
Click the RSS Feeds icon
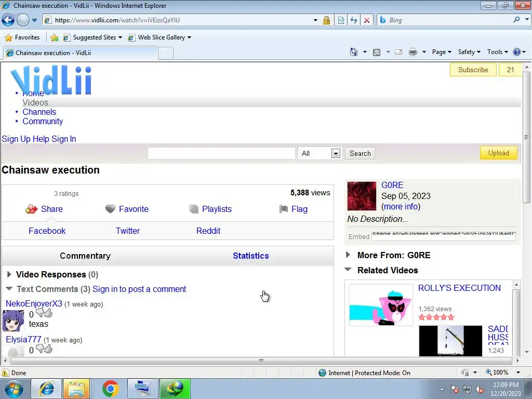(377, 52)
